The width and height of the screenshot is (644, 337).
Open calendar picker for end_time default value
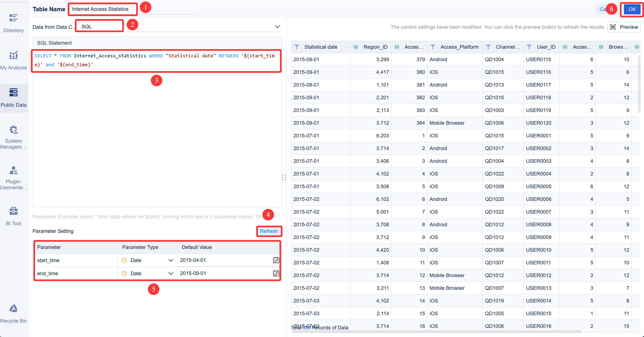(276, 273)
